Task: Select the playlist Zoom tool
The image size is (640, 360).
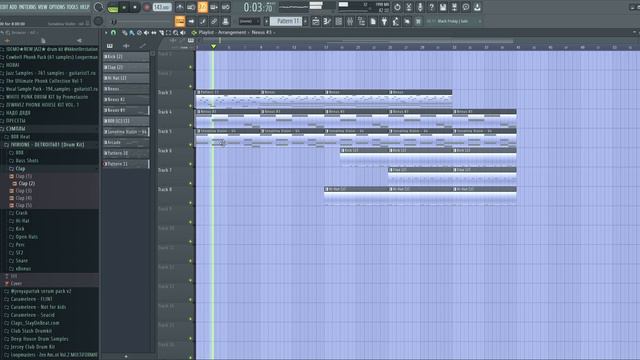Action: pos(176,33)
